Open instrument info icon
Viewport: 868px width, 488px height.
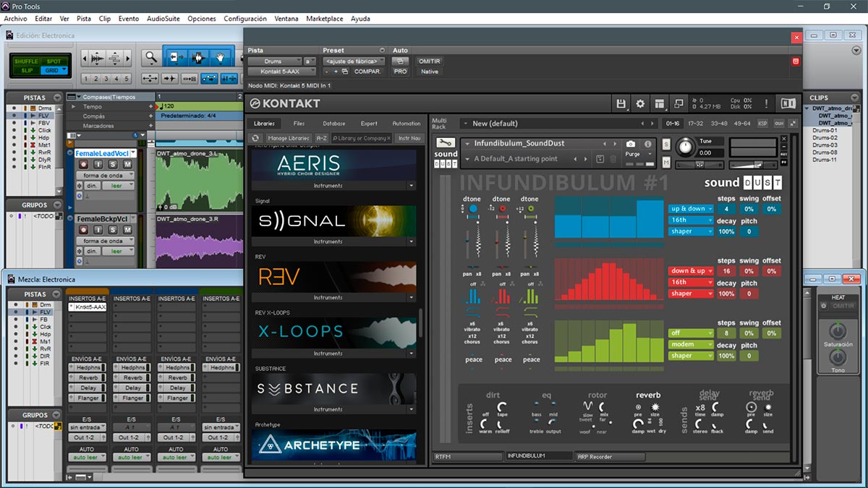point(647,145)
